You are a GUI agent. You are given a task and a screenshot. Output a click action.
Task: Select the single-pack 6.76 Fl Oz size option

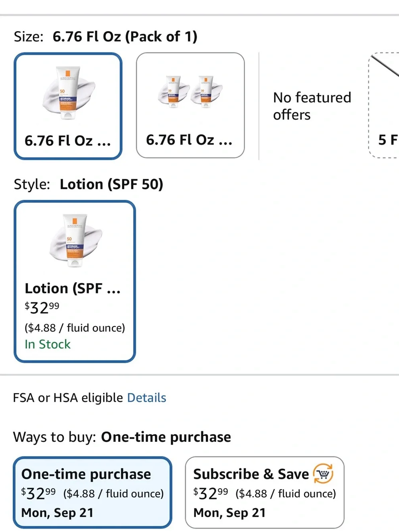pos(68,106)
